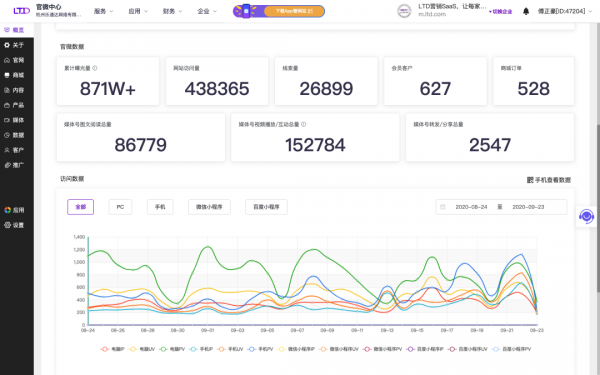This screenshot has height=375, width=600.
Task: Click the notification bell icon
Action: (526, 11)
